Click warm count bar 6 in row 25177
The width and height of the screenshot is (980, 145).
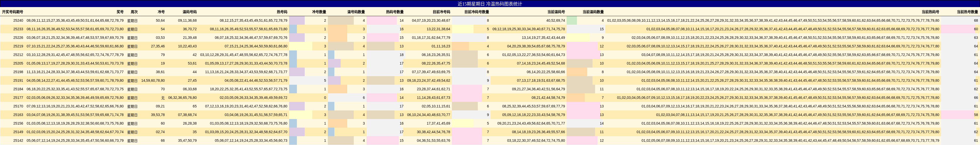coord(346,98)
